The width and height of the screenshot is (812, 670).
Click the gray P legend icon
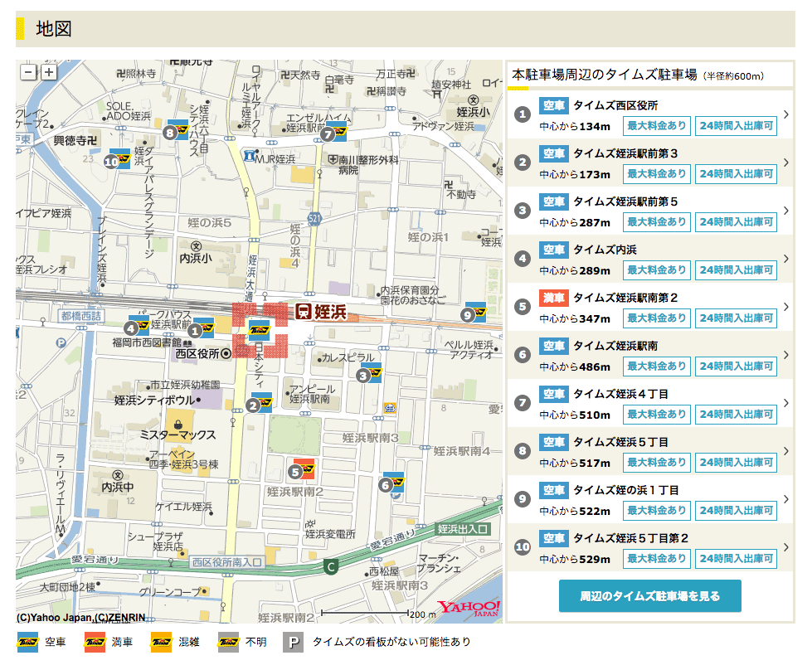pyautogui.click(x=293, y=643)
